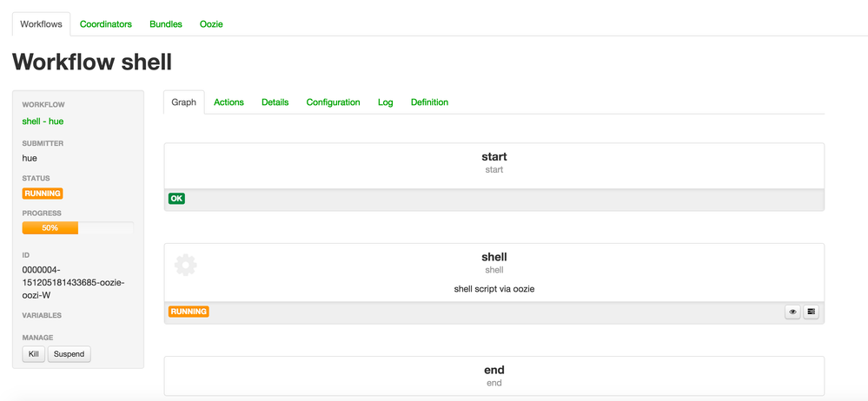Kill the running workflow
Screen dimensions: 868x401
[34, 354]
